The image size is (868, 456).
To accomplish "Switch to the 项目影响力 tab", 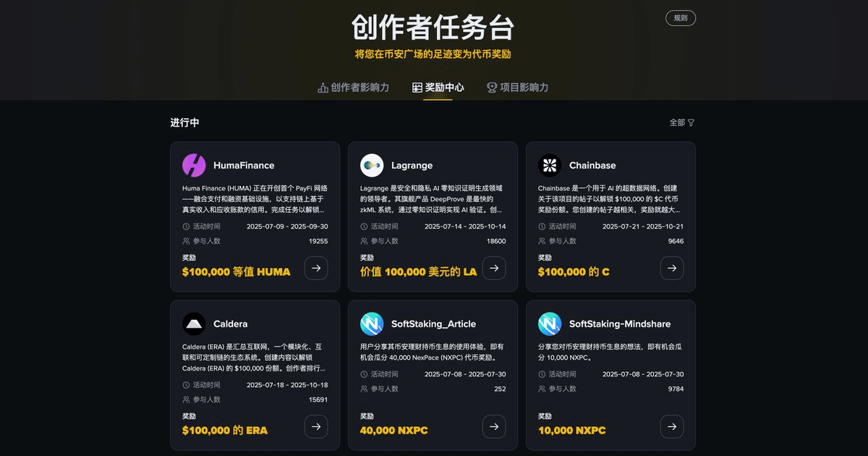I will point(517,88).
